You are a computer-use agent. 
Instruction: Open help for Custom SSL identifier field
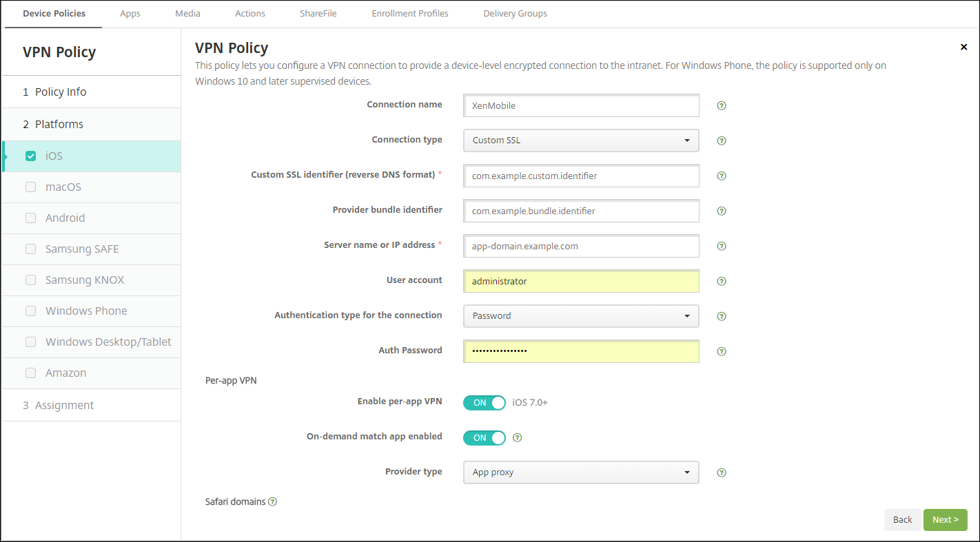click(722, 176)
